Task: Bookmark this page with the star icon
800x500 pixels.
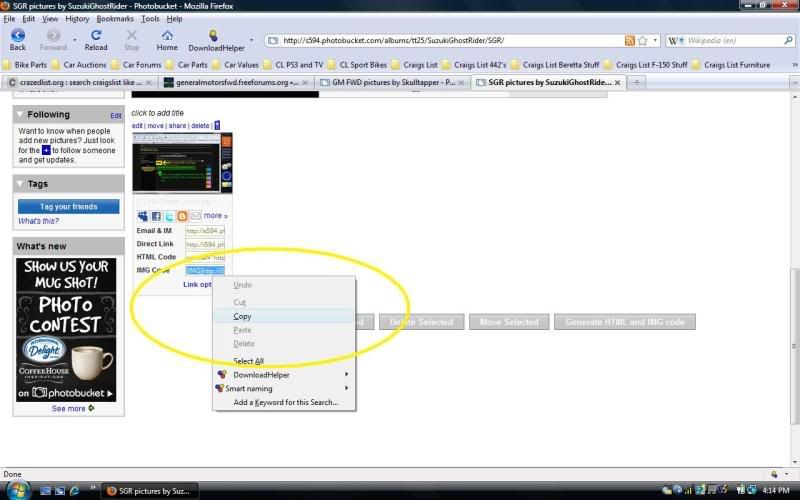Action: click(x=642, y=41)
